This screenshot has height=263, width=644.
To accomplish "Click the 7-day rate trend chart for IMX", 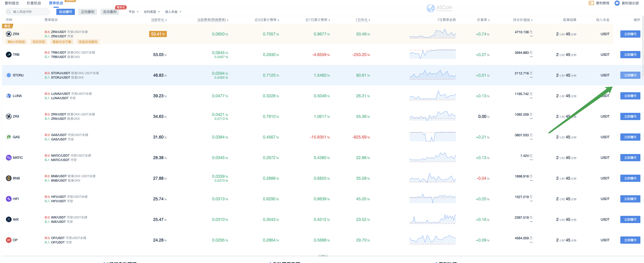I will pos(433,219).
